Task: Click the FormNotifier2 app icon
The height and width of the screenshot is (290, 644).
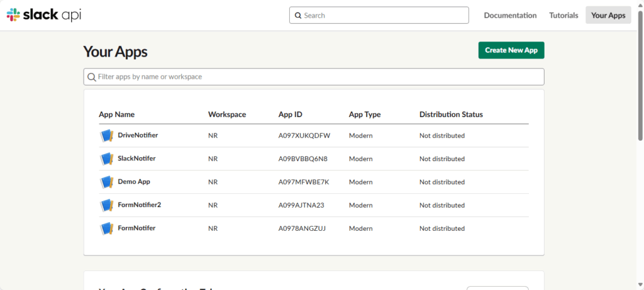Action: pyautogui.click(x=107, y=205)
